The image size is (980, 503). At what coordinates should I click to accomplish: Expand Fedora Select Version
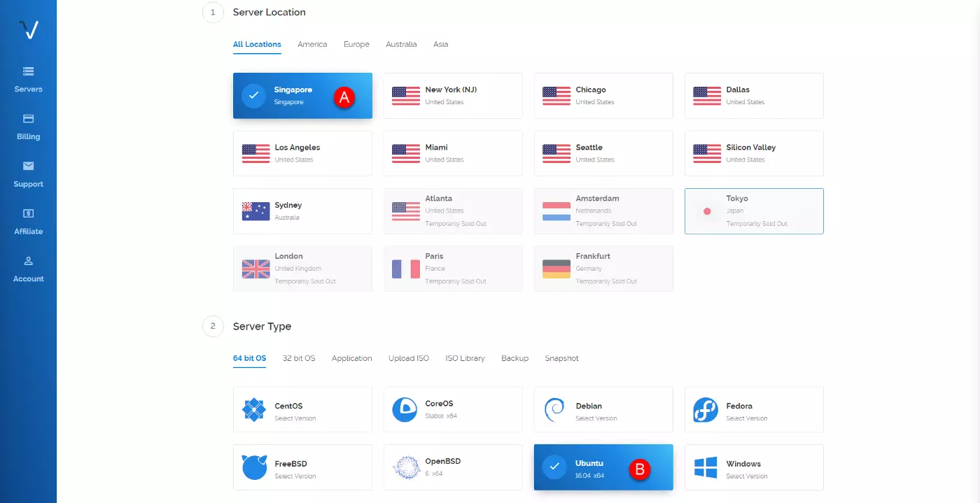(x=747, y=418)
